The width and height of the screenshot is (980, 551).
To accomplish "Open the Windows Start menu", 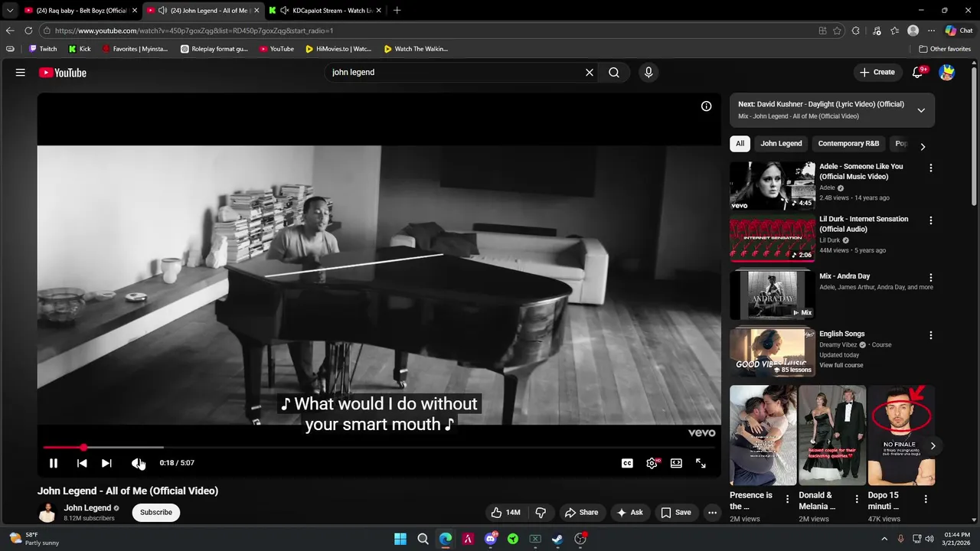I will click(400, 539).
